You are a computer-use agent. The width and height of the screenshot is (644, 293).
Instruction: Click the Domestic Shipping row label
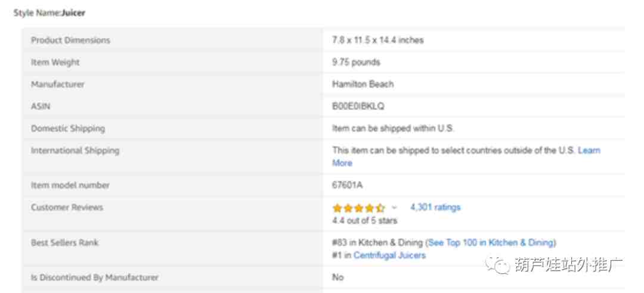click(68, 129)
